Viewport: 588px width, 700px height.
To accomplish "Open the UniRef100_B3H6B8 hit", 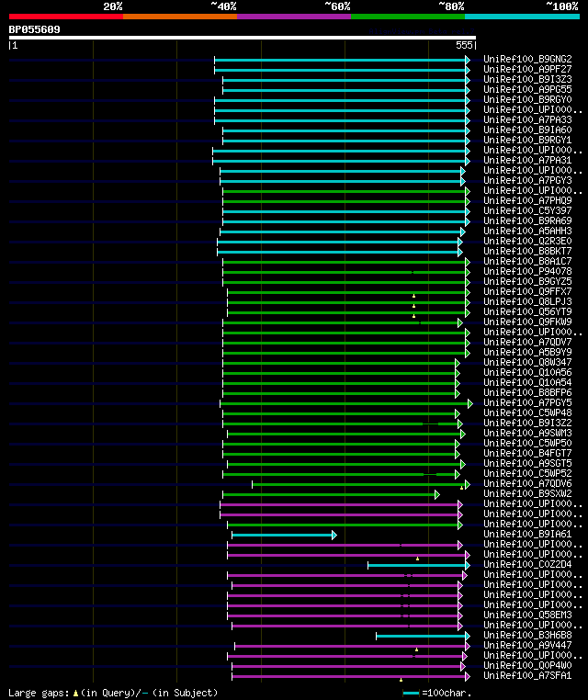I will click(527, 636).
